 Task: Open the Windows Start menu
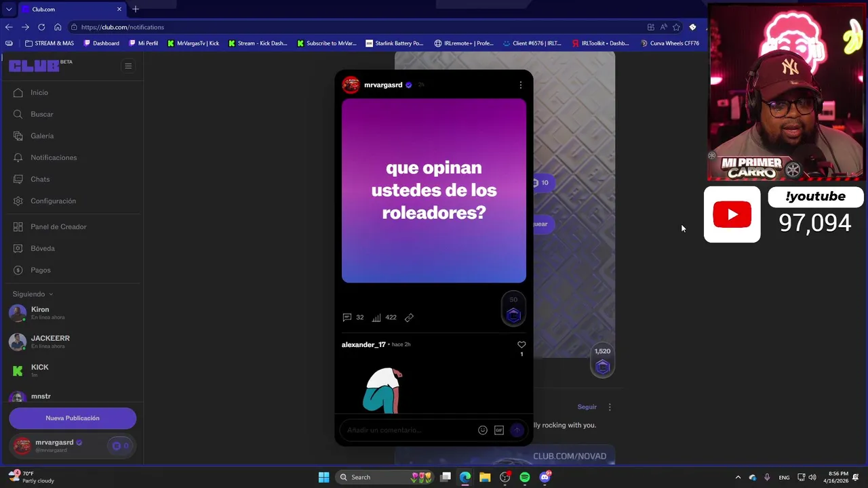(x=323, y=477)
